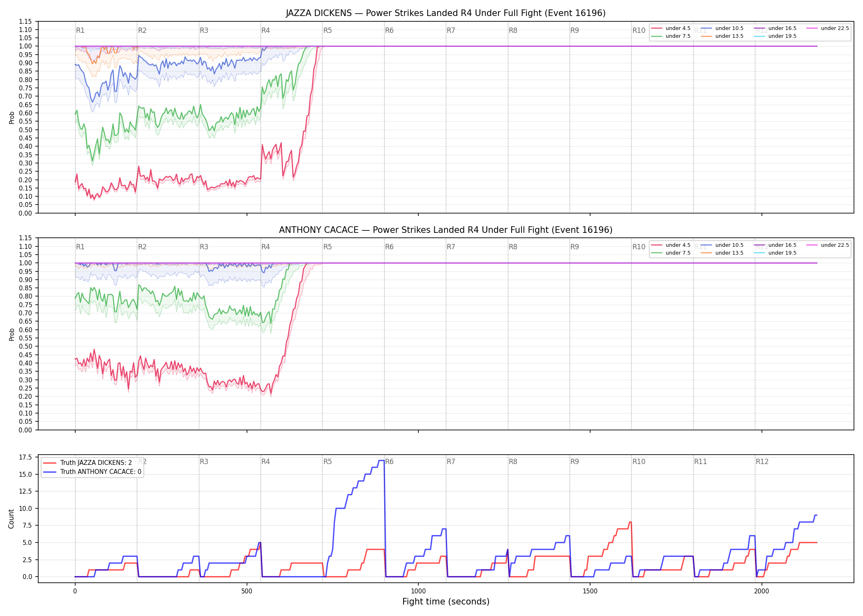Select 'under 7.5' in Jazza Dickens legend
Viewport: 863px width, 616px height.
[x=671, y=36]
